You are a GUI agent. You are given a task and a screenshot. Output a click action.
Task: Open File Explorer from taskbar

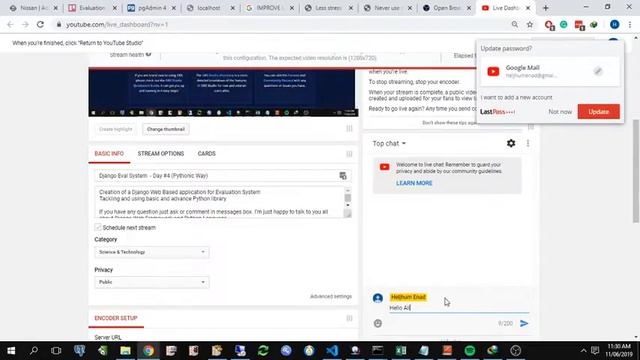pyautogui.click(x=125, y=350)
